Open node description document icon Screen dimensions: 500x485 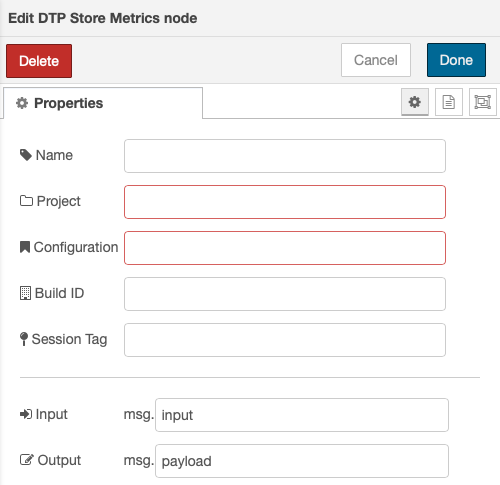(x=449, y=102)
